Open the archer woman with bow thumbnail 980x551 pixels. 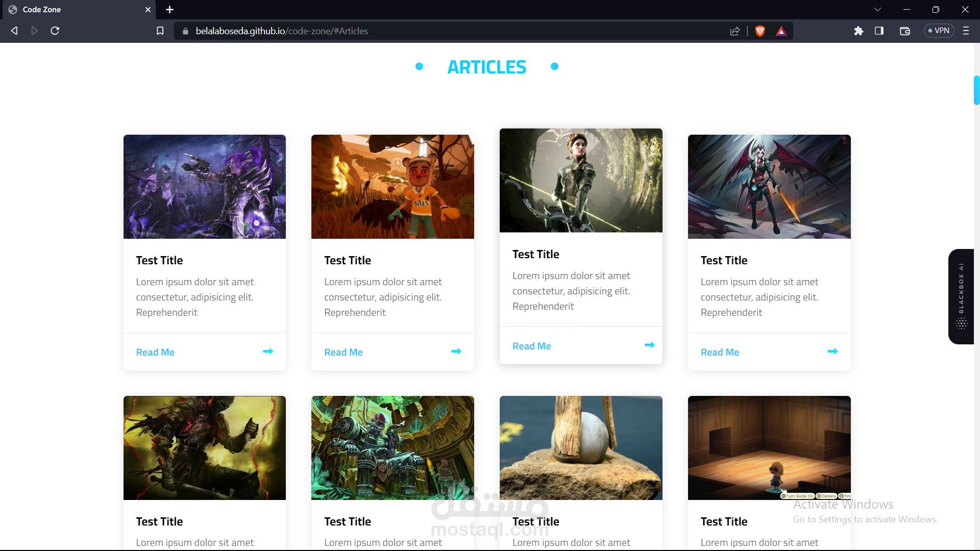pyautogui.click(x=581, y=181)
